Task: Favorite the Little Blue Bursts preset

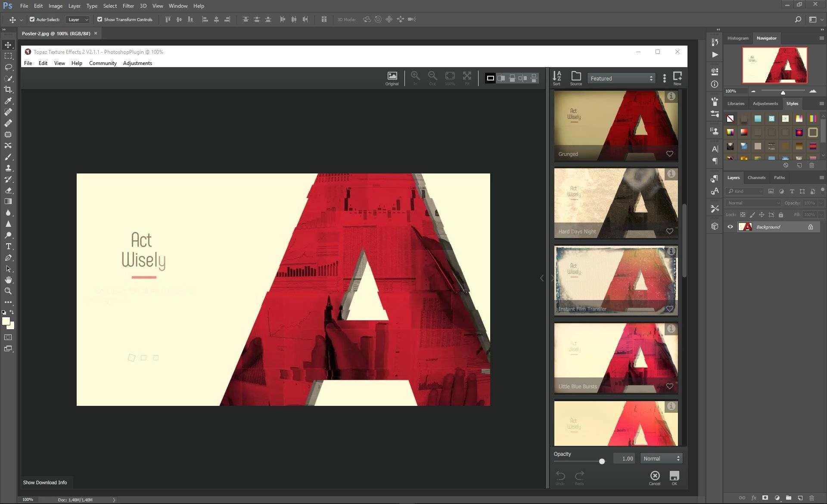Action: 670,386
